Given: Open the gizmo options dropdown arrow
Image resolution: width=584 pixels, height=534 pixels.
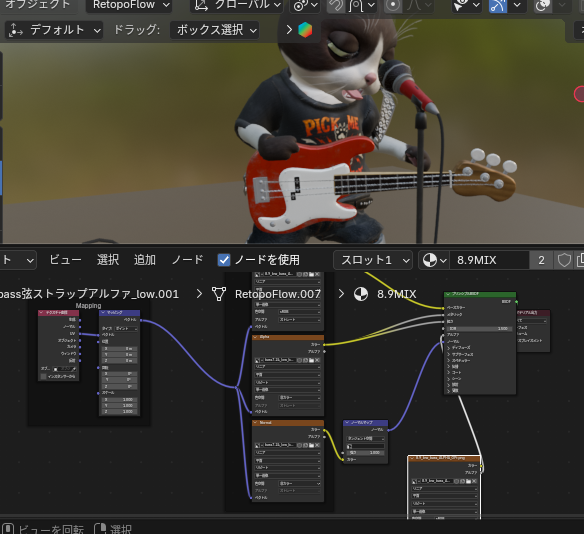Looking at the screenshot, I should pyautogui.click(x=517, y=5).
